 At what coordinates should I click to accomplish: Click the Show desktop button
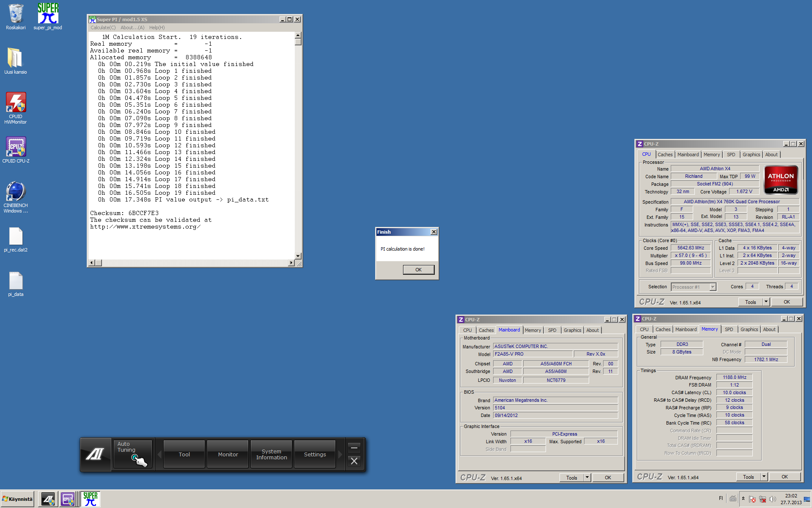coord(807,499)
